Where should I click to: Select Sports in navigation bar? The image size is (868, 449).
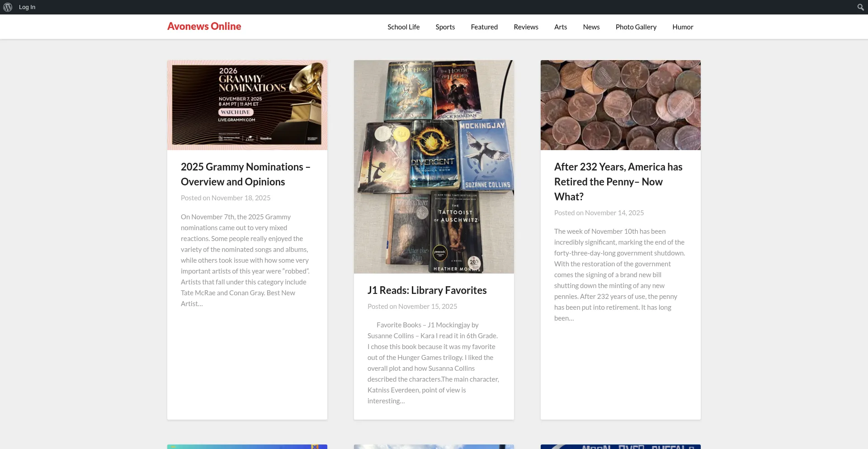coord(445,27)
